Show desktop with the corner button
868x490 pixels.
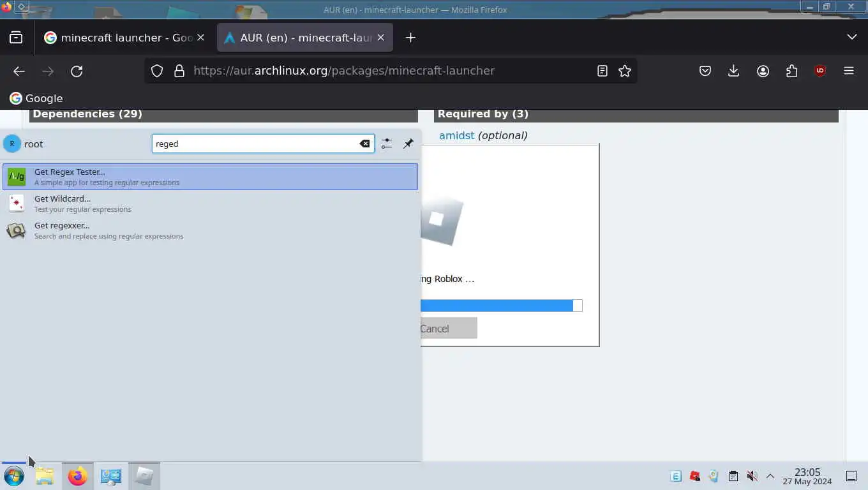851,476
